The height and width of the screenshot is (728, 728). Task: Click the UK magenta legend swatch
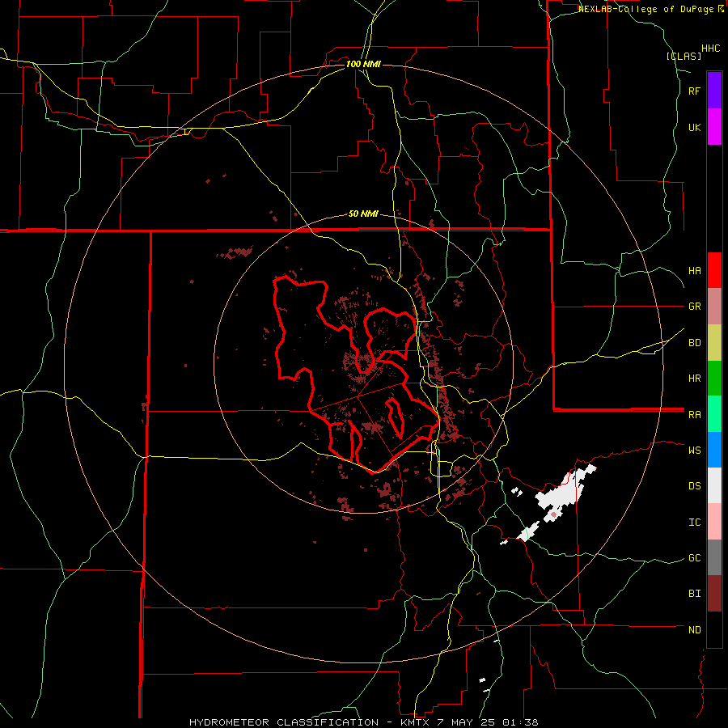(714, 127)
